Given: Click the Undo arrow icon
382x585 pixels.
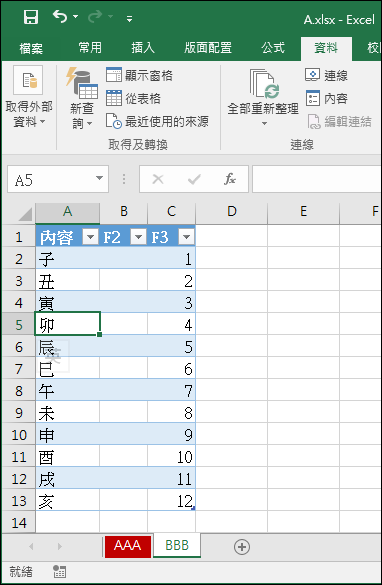Looking at the screenshot, I should coord(60,16).
